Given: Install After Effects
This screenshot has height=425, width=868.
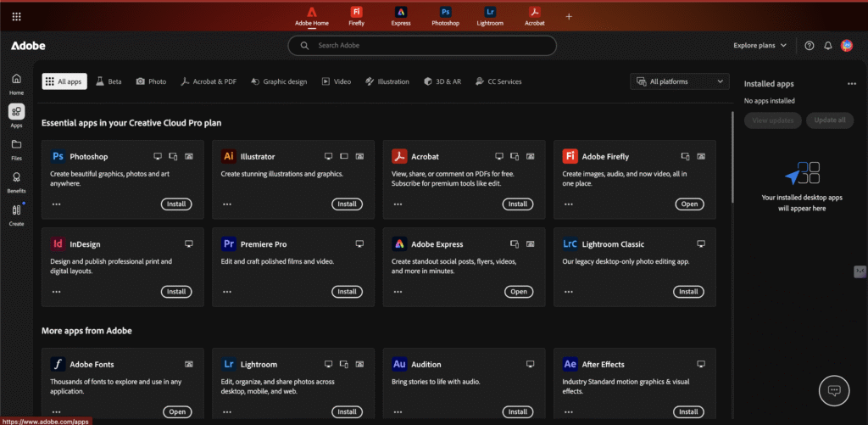Looking at the screenshot, I should 688,411.
